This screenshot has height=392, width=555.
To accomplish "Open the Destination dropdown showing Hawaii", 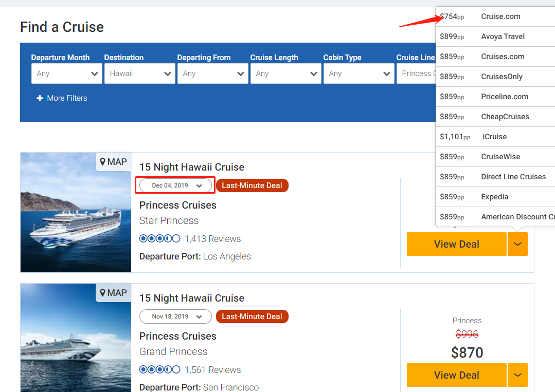I will pyautogui.click(x=140, y=73).
